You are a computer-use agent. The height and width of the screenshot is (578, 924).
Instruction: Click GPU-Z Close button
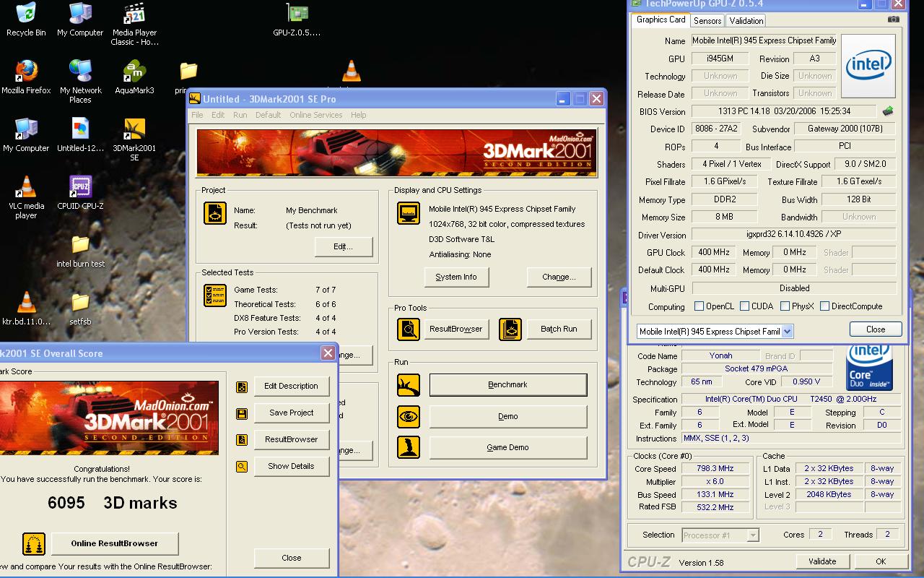pyautogui.click(x=875, y=329)
